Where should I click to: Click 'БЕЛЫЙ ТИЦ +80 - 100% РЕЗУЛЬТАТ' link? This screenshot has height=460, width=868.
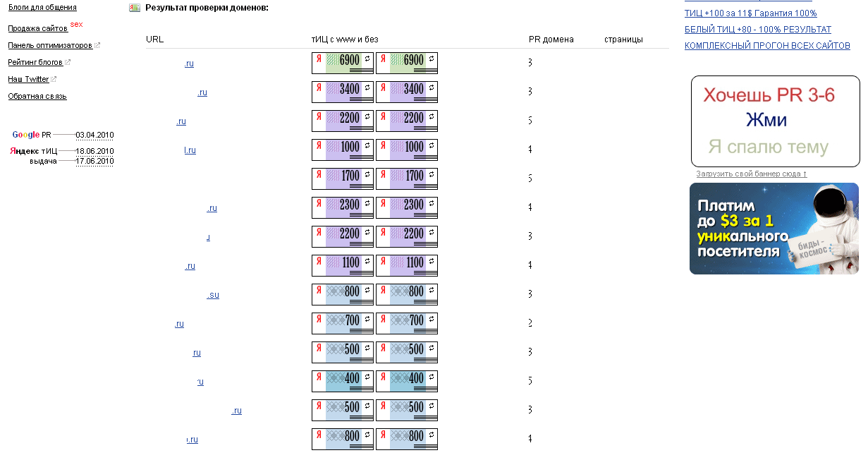point(758,30)
